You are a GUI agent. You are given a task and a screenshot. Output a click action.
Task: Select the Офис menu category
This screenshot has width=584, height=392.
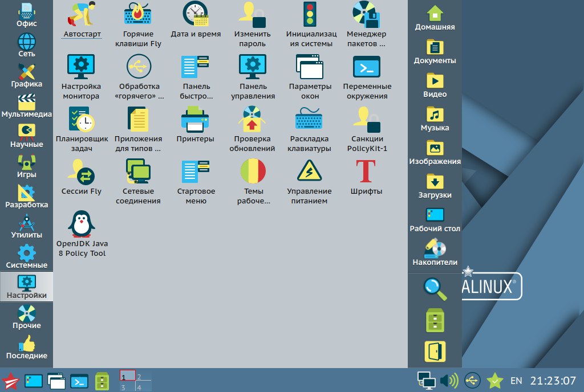coord(26,14)
